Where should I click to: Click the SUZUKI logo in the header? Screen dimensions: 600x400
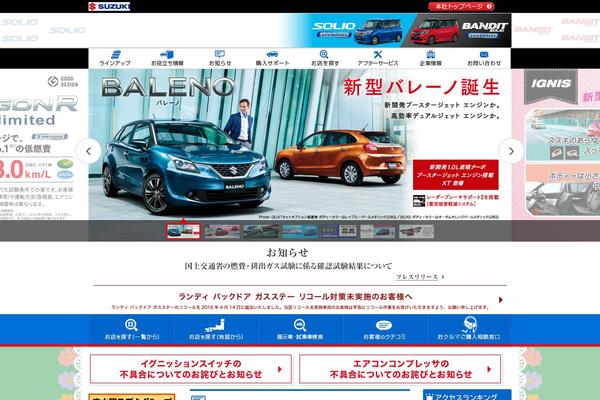point(109,7)
